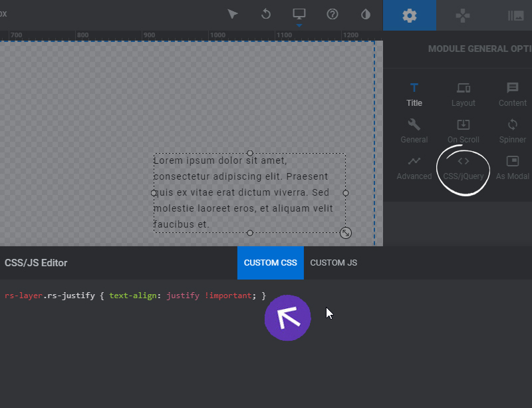This screenshot has width=532, height=408.
Task: Toggle the contrast view icon
Action: (x=365, y=14)
